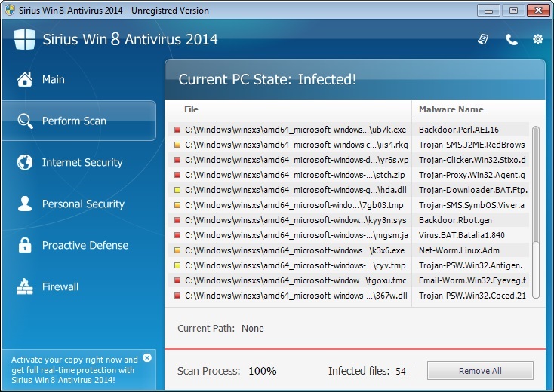Screen dimensions: 554x392
Task: Select the Backdoor.Perl.AEI.16 entry
Action: [459, 130]
